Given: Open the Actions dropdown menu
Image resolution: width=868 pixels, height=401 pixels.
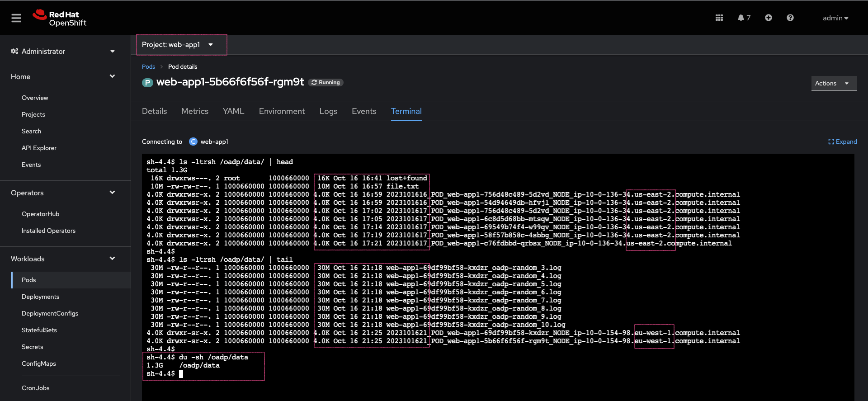Looking at the screenshot, I should (833, 83).
